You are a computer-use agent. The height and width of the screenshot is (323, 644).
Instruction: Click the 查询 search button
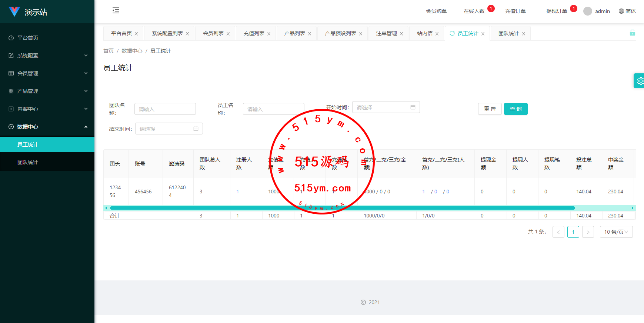click(515, 109)
